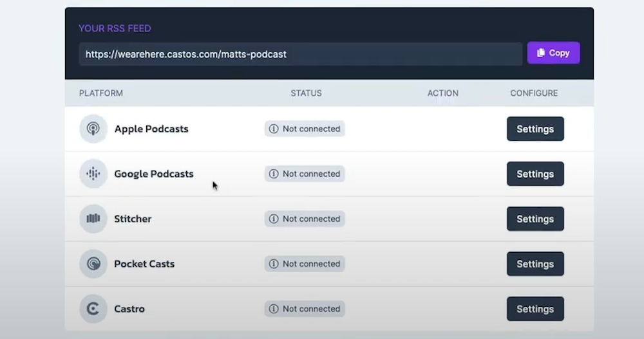The height and width of the screenshot is (339, 644).
Task: Click the Castro name
Action: coord(129,309)
